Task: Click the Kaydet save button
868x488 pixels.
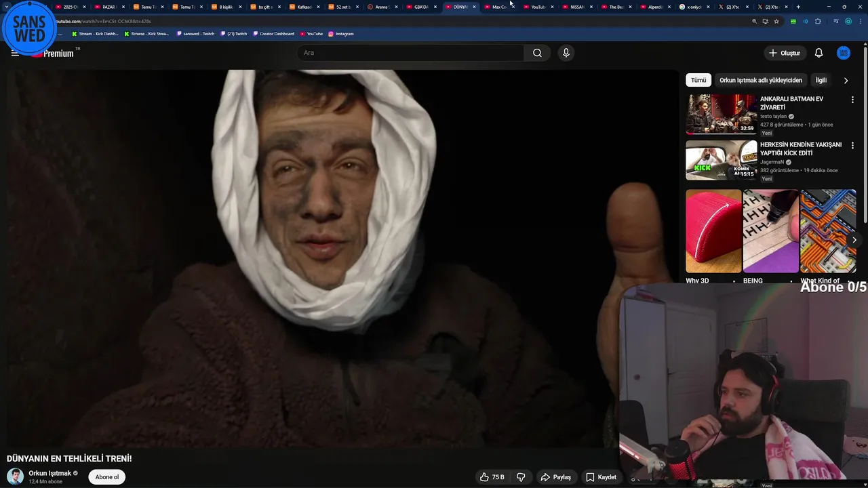Action: (601, 477)
